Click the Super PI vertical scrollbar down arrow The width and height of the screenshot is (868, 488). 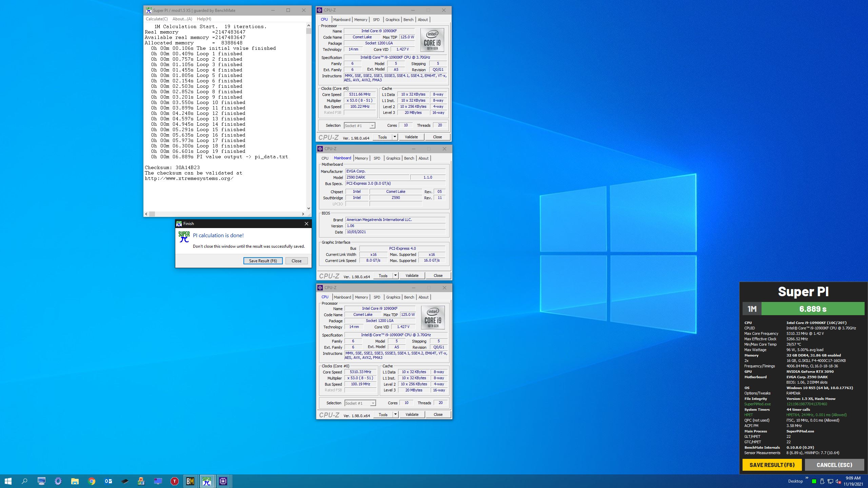(309, 208)
